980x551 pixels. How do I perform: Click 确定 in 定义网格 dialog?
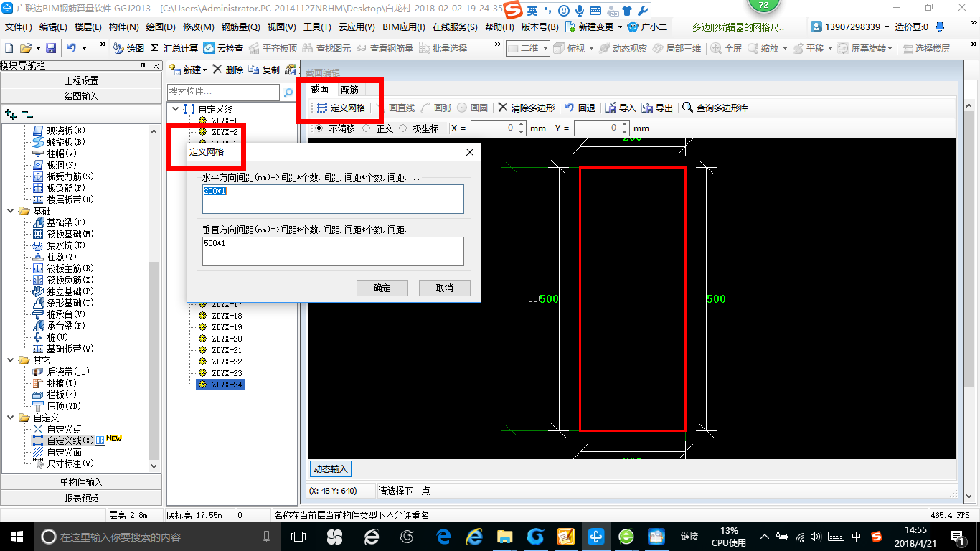[x=382, y=288]
